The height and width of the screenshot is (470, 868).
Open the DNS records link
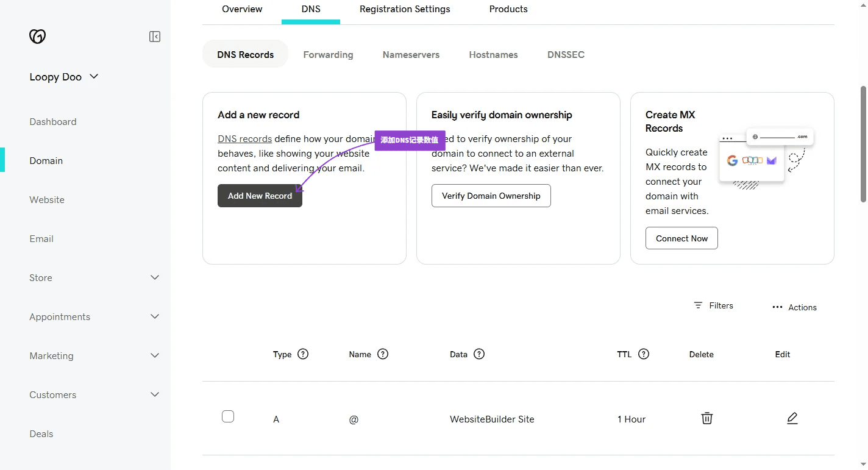[x=244, y=139]
